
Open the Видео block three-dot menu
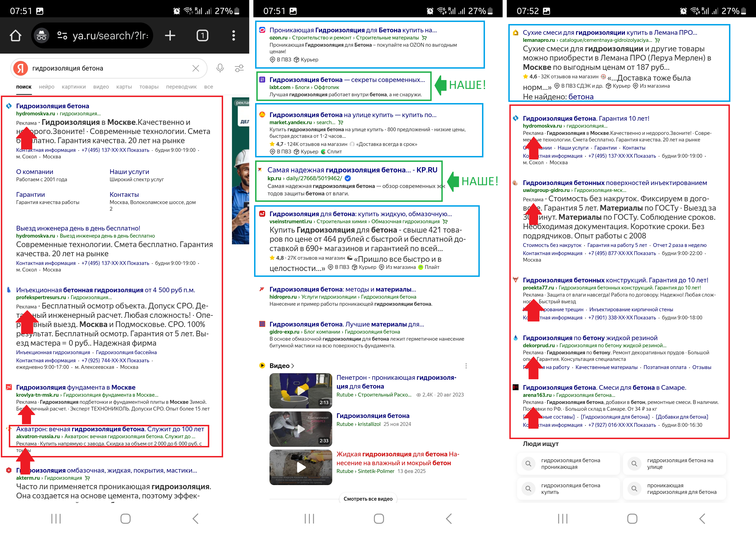pyautogui.click(x=466, y=366)
